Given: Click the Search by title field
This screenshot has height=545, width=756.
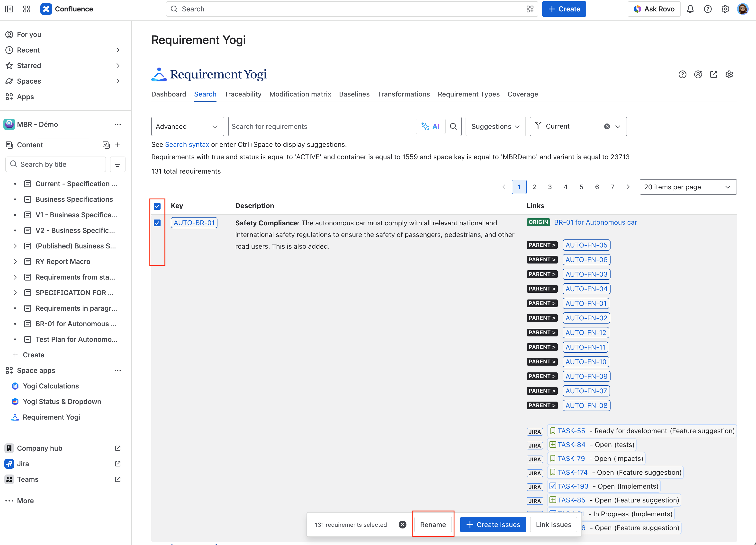Looking at the screenshot, I should tap(56, 164).
